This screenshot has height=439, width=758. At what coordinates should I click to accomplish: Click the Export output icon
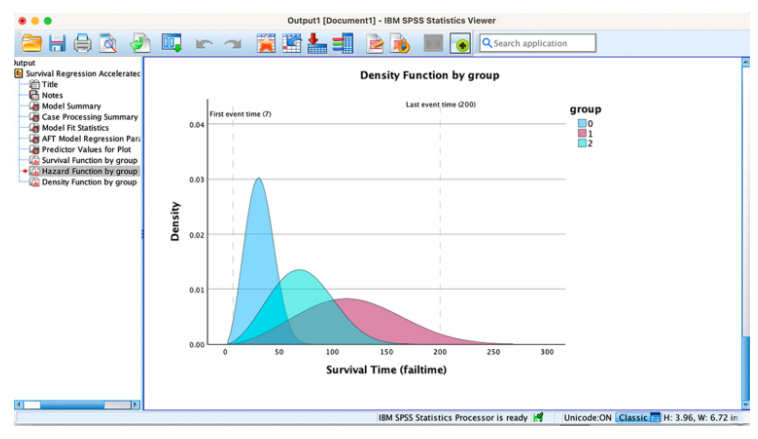[x=139, y=43]
